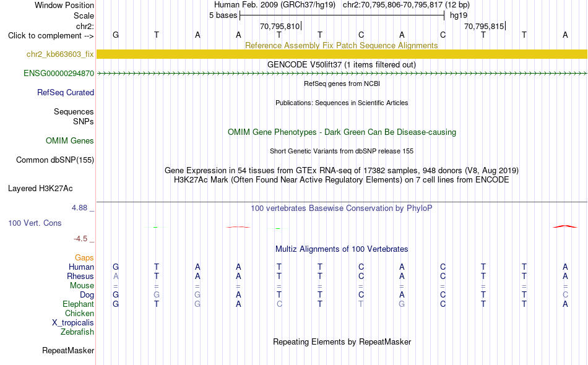Click the Dog species row label

pyautogui.click(x=87, y=295)
